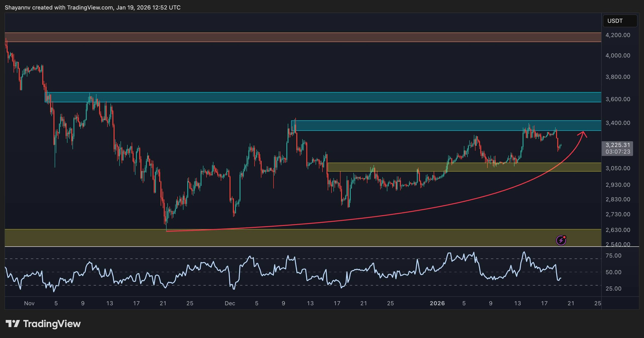
Task: Click the RSI 75.00 level label
Action: (613, 256)
